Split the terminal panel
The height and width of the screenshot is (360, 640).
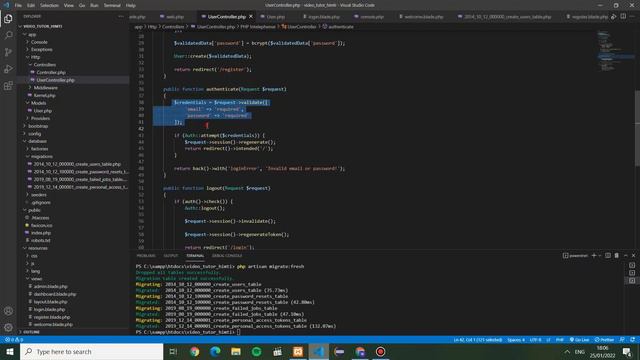[608, 256]
